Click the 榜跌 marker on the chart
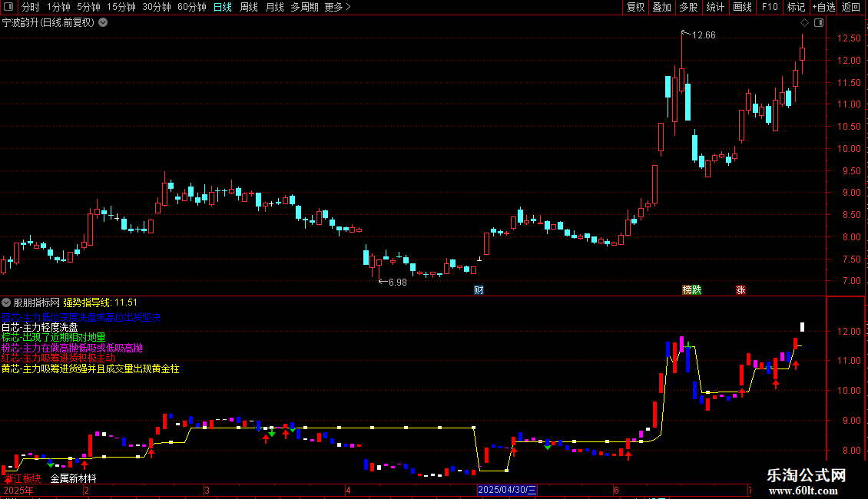Viewport: 868px width, 499px height. [x=692, y=290]
